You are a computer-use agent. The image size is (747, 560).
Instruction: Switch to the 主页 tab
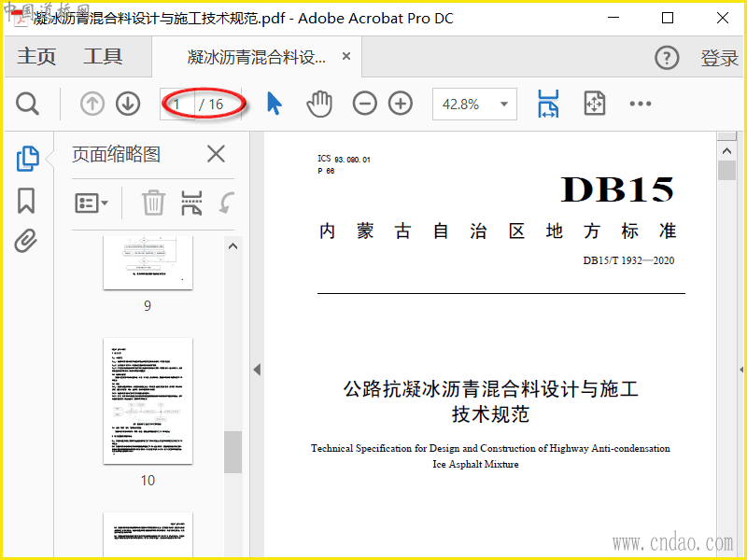point(36,56)
